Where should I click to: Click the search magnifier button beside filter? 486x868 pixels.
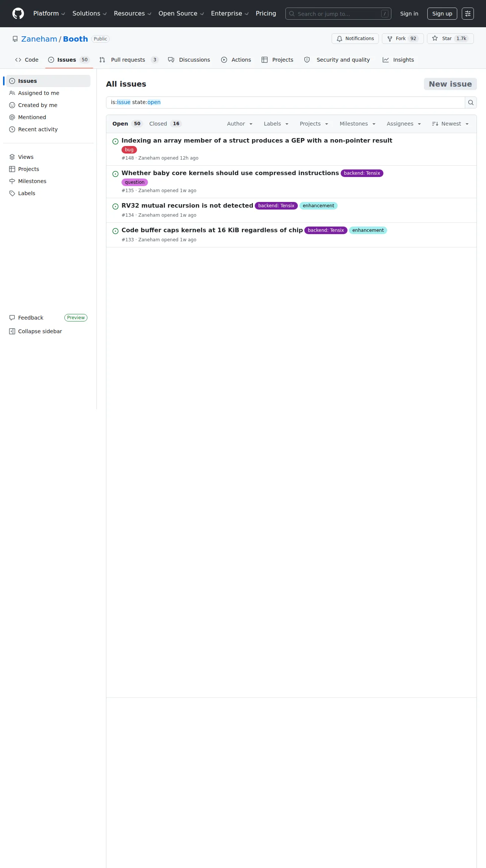(470, 102)
